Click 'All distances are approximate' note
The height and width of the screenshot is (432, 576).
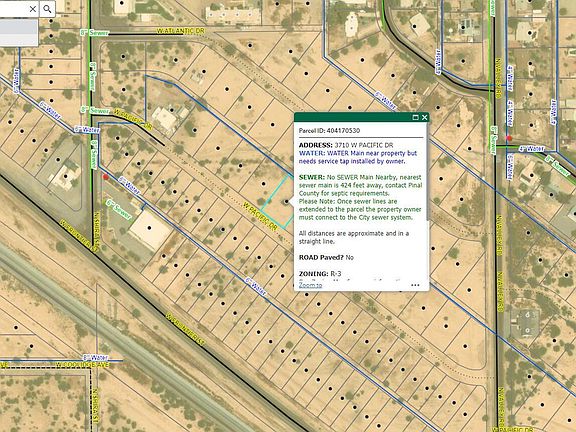click(354, 237)
